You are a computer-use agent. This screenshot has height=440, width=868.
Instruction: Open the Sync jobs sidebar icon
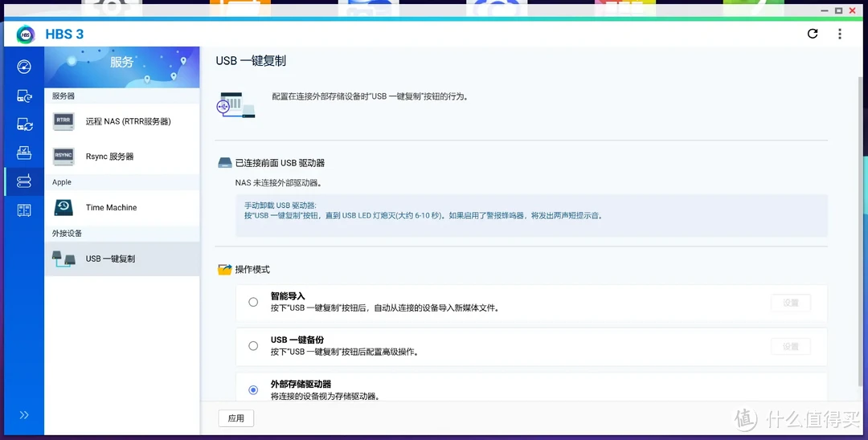(x=24, y=124)
